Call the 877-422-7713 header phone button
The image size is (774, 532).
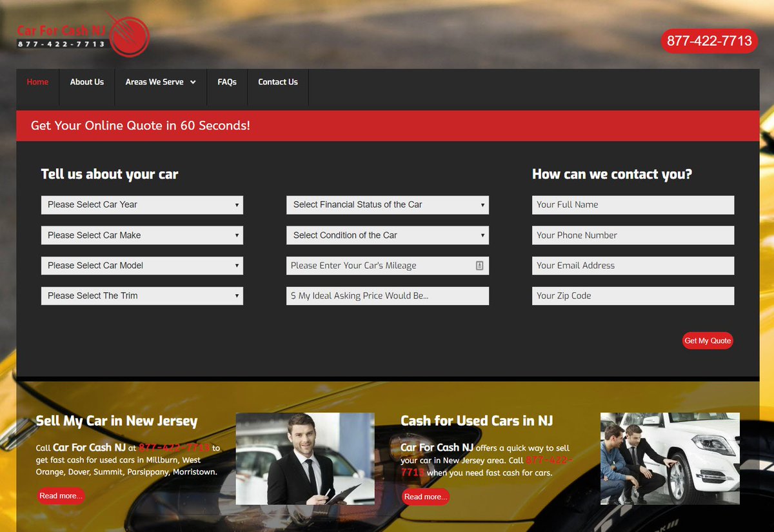[709, 41]
